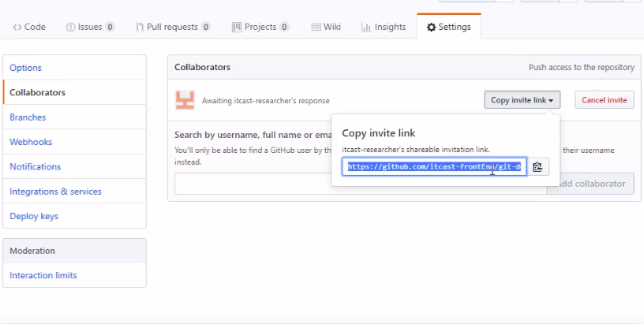Click the Add collaborator button
Viewport: 644px width, 324px height.
click(590, 184)
